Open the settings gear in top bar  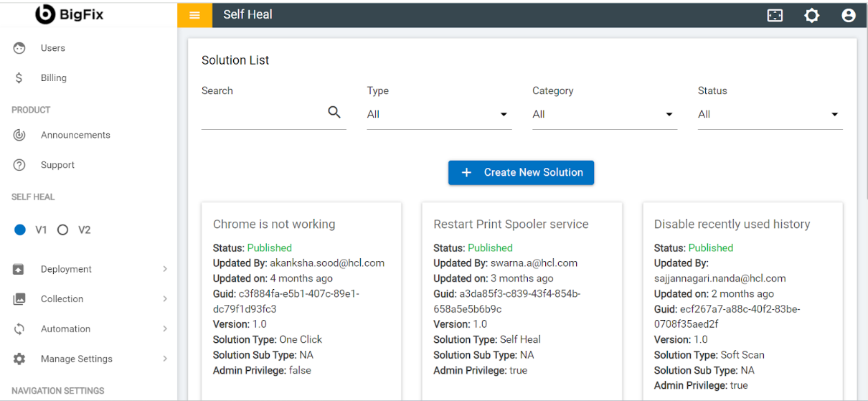click(811, 15)
